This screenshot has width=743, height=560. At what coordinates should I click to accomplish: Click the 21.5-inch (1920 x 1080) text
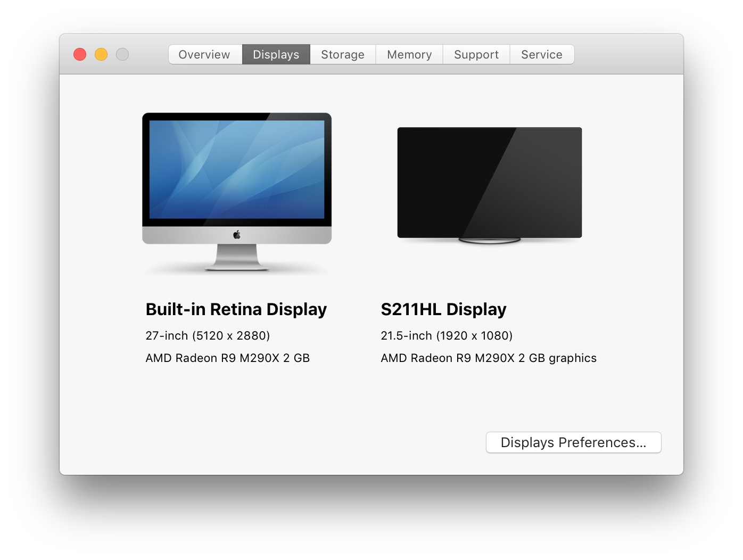click(447, 335)
